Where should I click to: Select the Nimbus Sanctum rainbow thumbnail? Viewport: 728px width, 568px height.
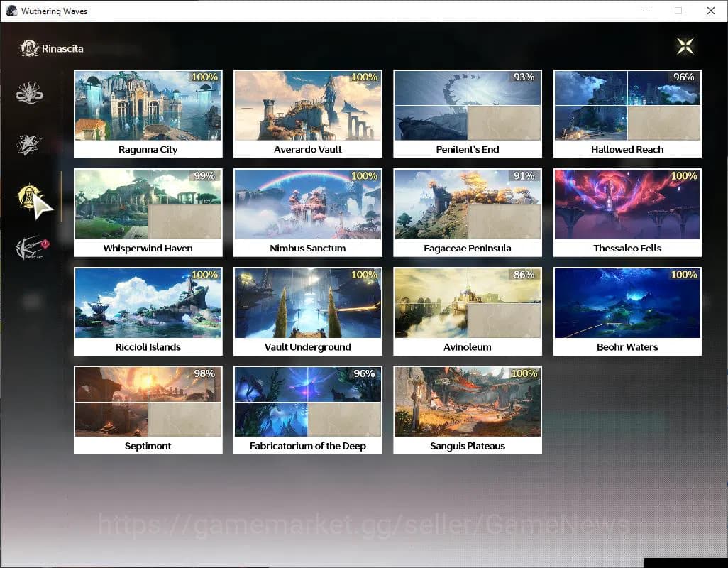[x=308, y=204]
